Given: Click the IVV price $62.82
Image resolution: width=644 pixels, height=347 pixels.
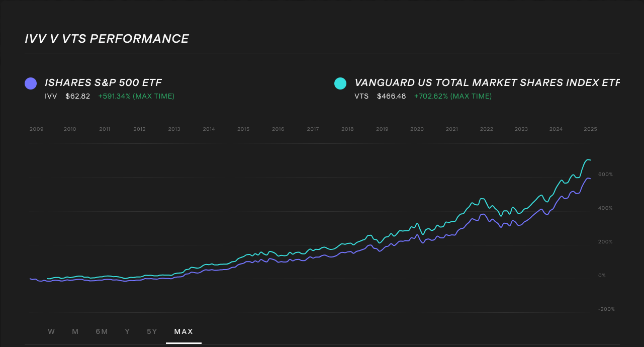Looking at the screenshot, I should (x=78, y=96).
